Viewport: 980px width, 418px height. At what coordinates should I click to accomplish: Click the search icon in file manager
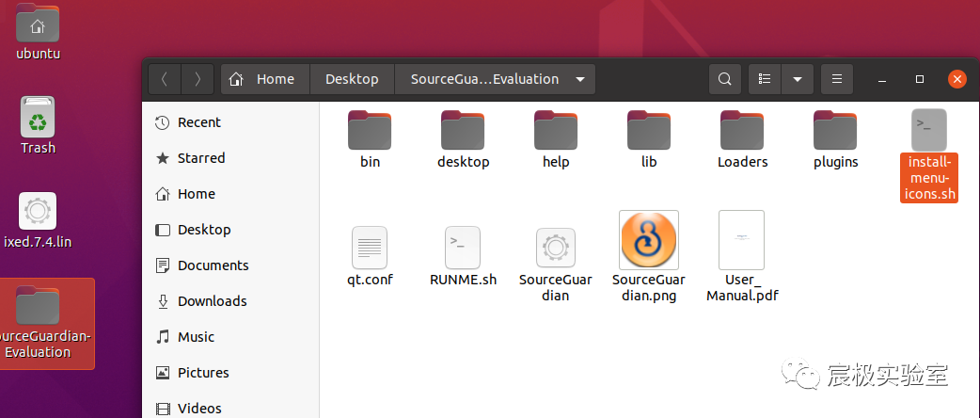click(x=725, y=79)
